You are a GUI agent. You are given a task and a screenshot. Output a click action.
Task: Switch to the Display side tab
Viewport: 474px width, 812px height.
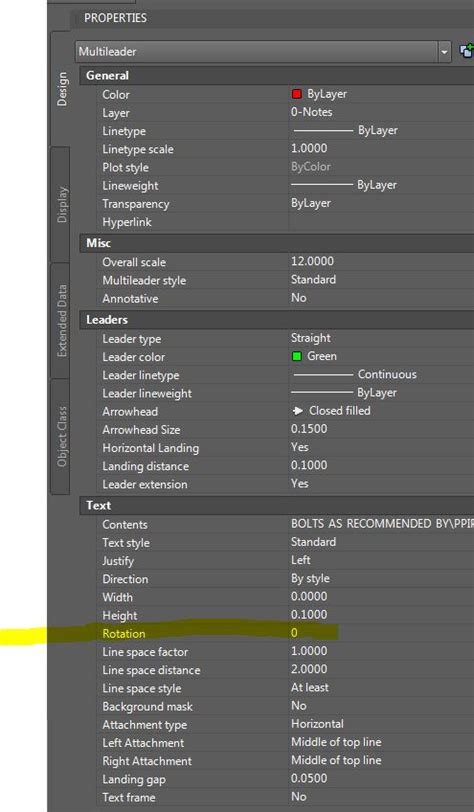pyautogui.click(x=61, y=205)
